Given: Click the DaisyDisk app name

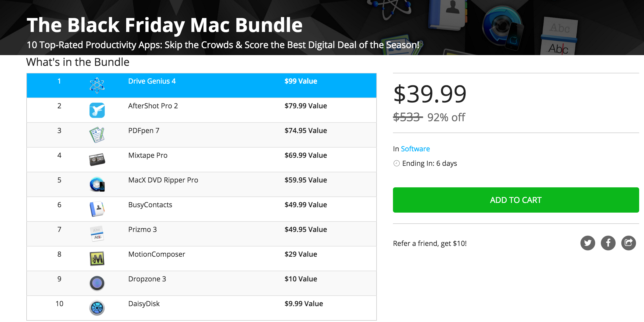Looking at the screenshot, I should point(144,304).
